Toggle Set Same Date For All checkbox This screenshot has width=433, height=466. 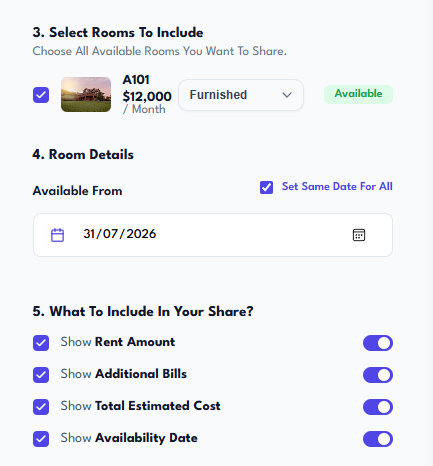click(x=266, y=187)
